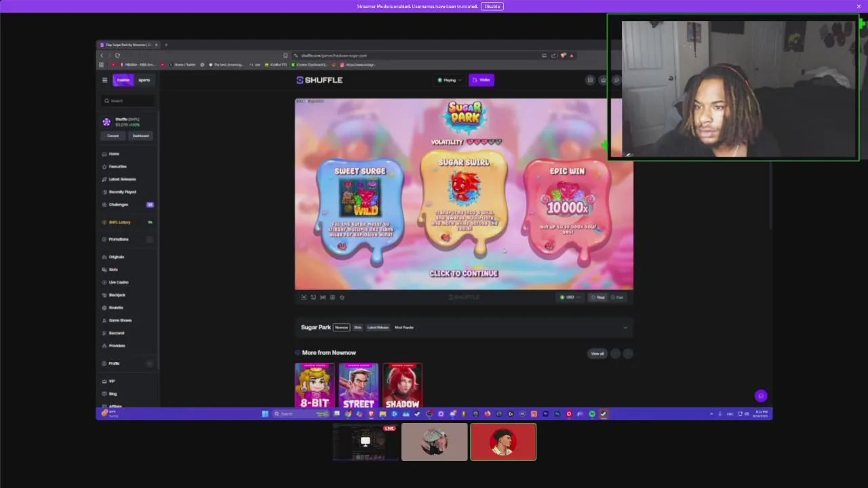
Task: Show the next games in the carousel
Action: (628, 353)
